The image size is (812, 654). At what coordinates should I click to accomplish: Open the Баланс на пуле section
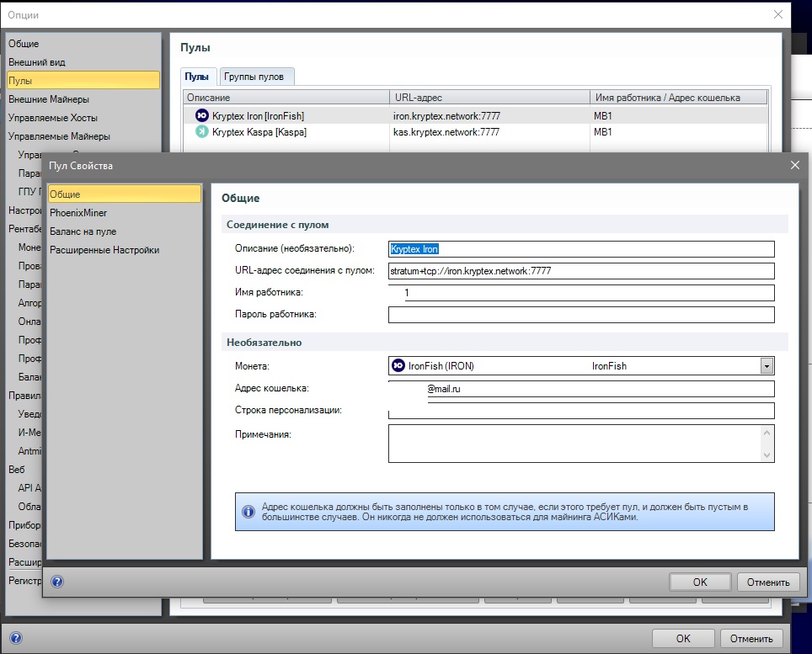point(83,231)
